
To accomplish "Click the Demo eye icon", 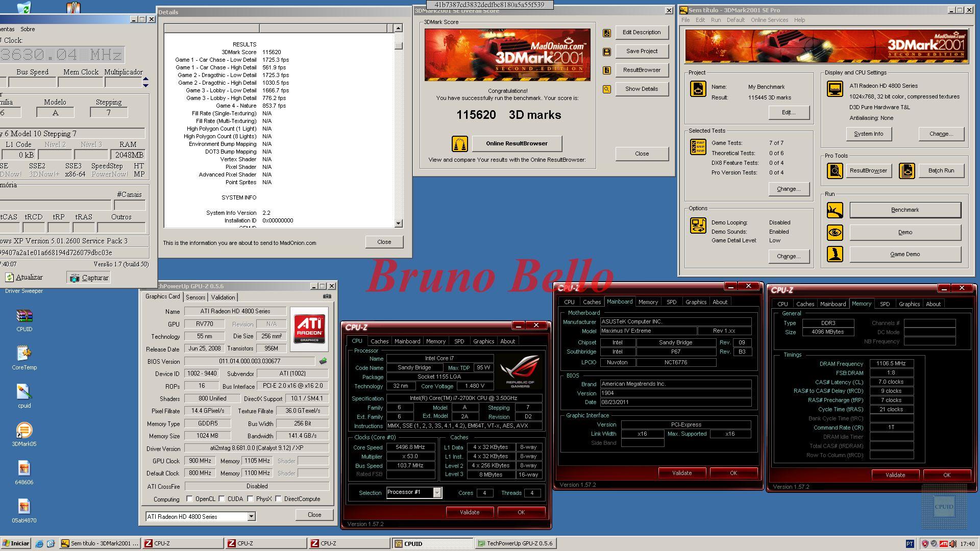I will coord(835,233).
